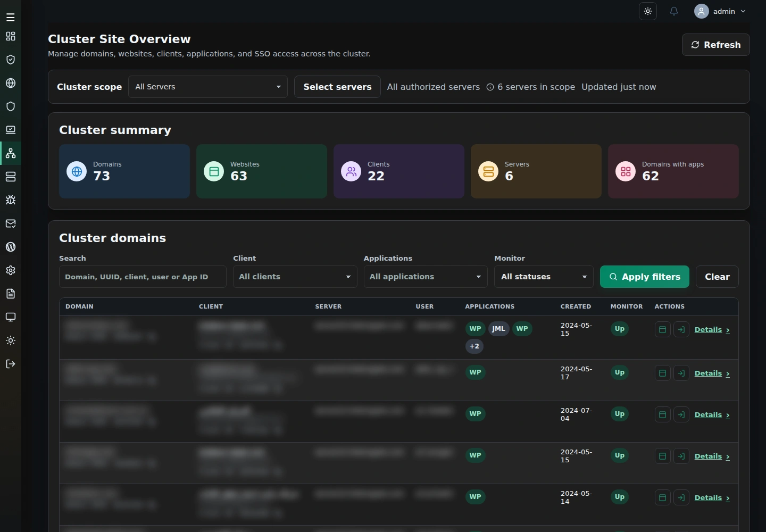
Task: Select the active cluster network sidebar icon
Action: 11,153
